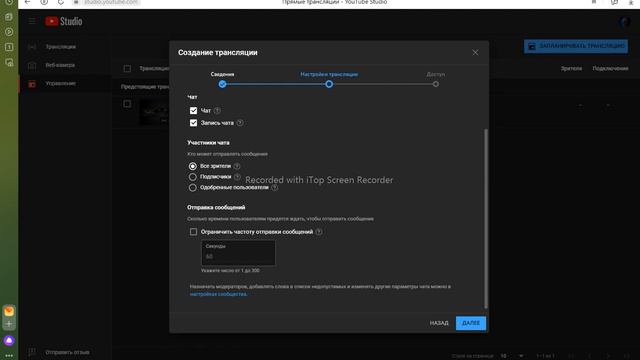
Task: Click the YouTube Studio logo
Action: coord(64,21)
